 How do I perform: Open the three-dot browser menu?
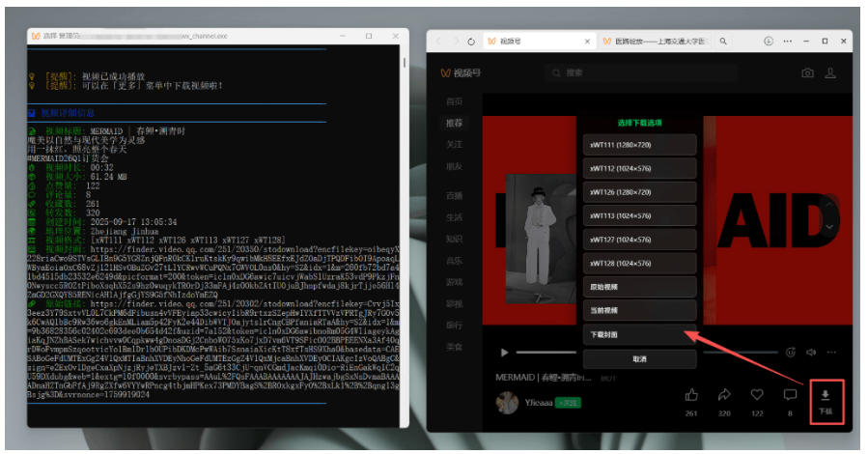tap(788, 41)
